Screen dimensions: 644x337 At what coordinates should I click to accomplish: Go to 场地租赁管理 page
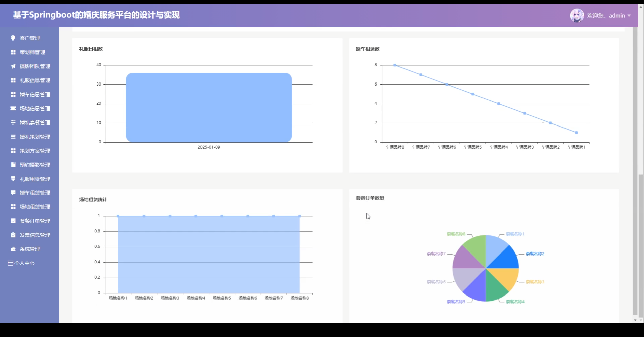tap(35, 207)
